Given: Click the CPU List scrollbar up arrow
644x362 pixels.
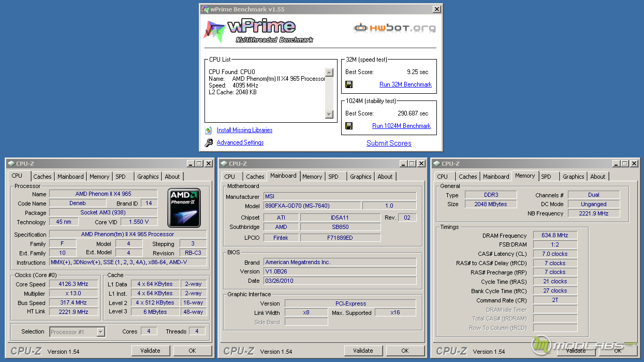Looking at the screenshot, I should pos(329,73).
